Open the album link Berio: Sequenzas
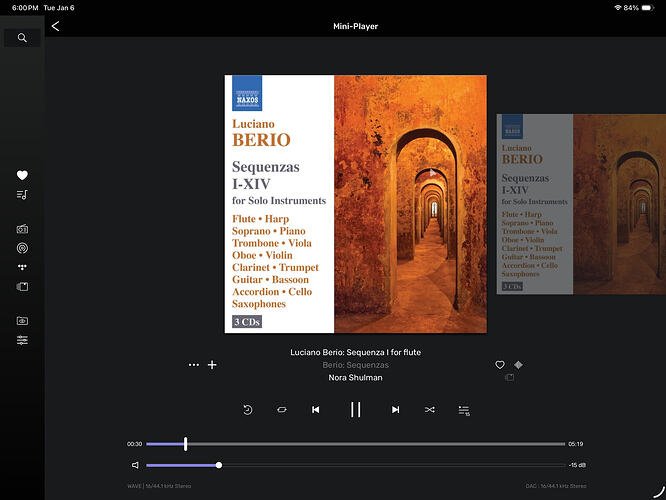666x500 pixels. [x=356, y=365]
